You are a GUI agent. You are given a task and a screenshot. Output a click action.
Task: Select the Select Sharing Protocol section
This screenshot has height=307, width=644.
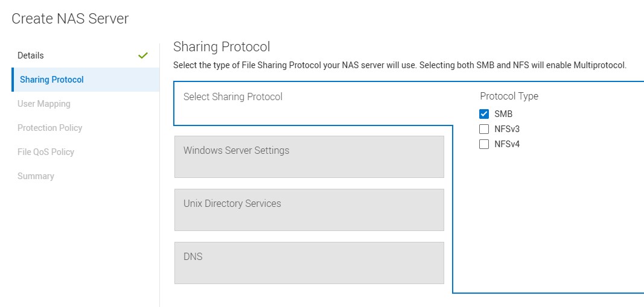[x=233, y=97]
